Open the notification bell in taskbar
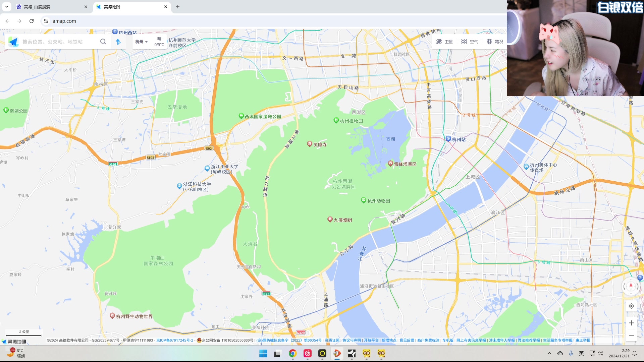Screen dimensions: 644x362 [x=634, y=353]
